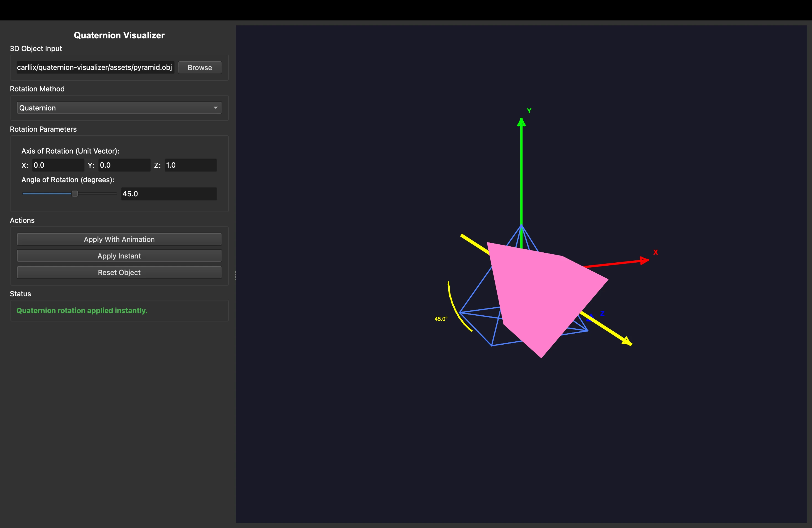The height and width of the screenshot is (528, 812).
Task: Click the pyramid.obj file path field
Action: tap(94, 67)
